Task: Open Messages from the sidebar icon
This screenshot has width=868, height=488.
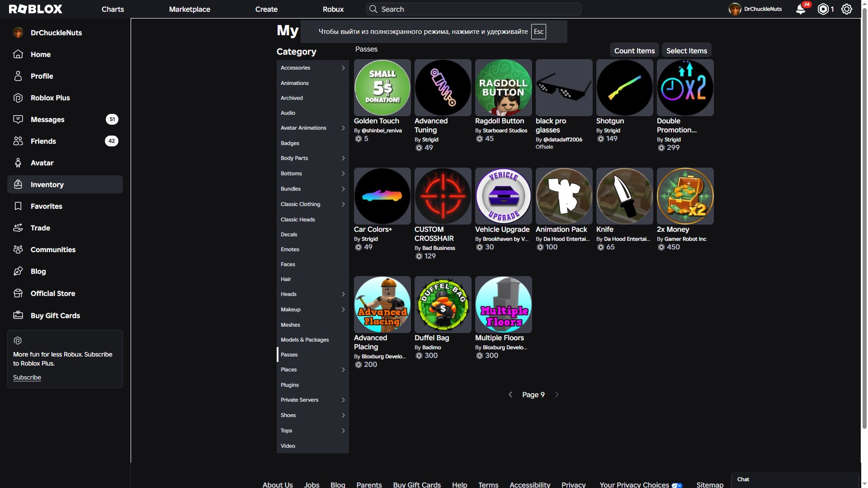Action: [x=18, y=119]
